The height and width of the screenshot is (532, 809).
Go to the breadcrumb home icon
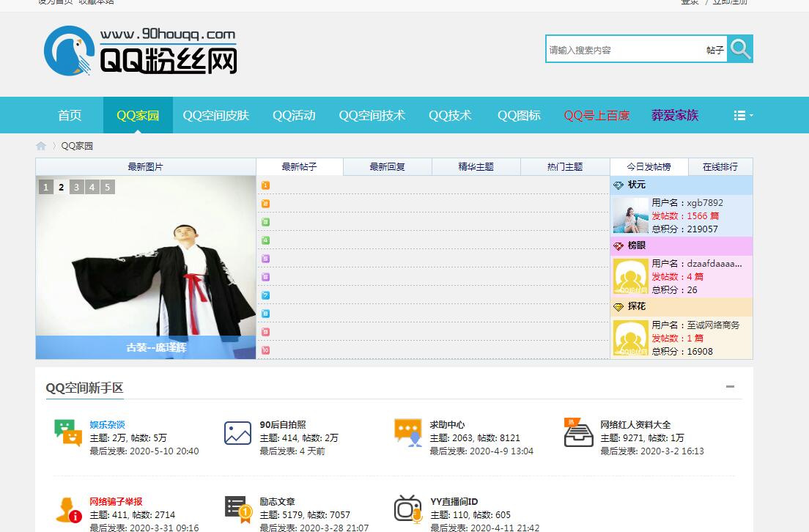[41, 146]
